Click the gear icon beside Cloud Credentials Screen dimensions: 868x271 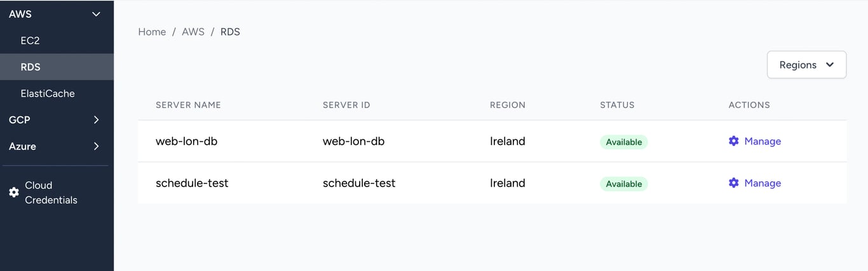click(14, 192)
